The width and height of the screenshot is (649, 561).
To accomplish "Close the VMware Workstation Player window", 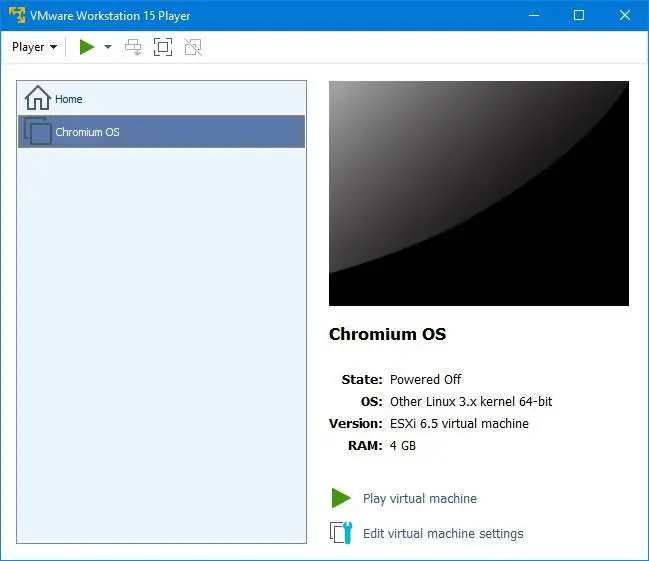I will pos(625,15).
